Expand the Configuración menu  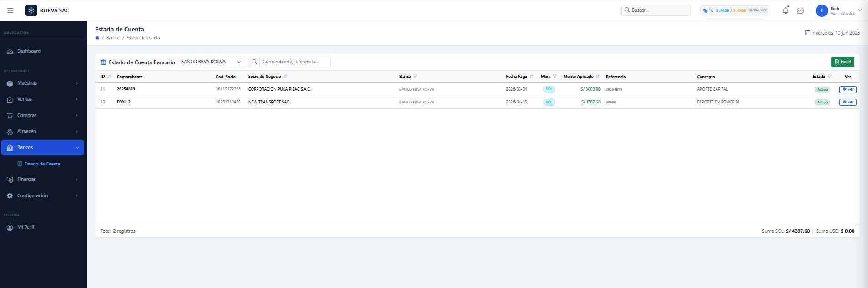[43, 196]
